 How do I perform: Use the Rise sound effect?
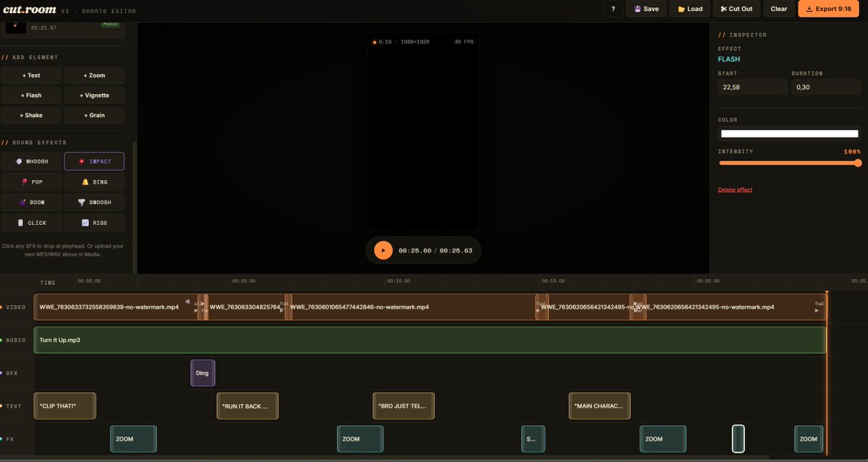point(94,223)
